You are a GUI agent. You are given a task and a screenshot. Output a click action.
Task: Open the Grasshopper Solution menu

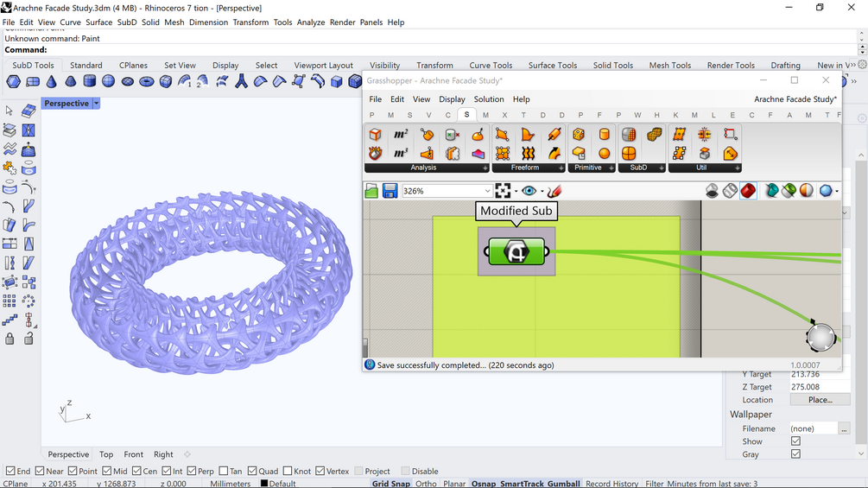pos(489,99)
